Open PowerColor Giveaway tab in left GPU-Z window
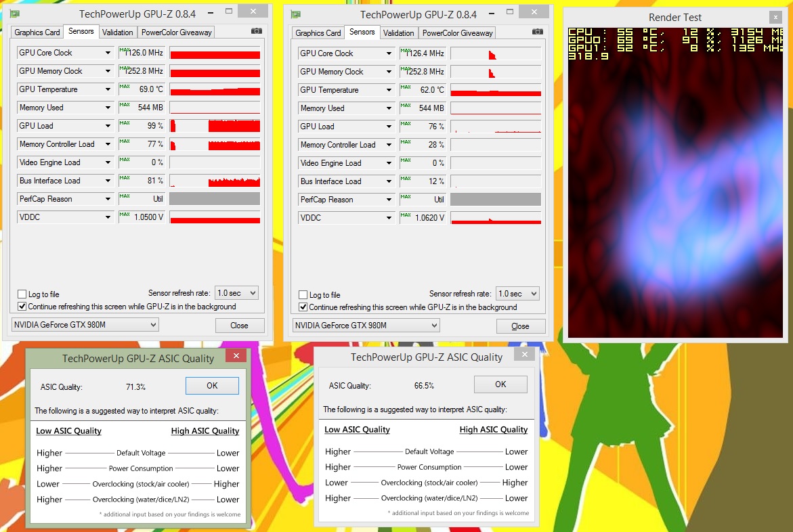 click(177, 32)
